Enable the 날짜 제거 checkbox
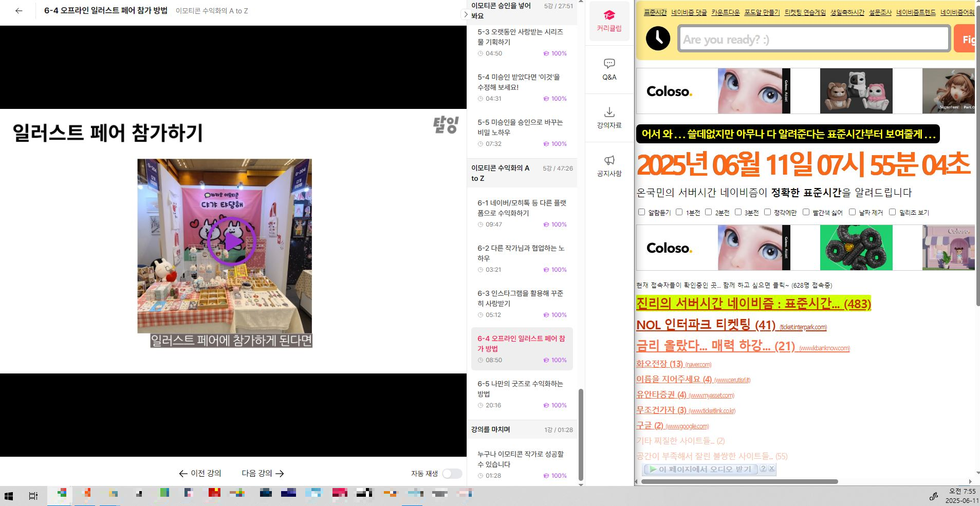980x506 pixels. (852, 212)
